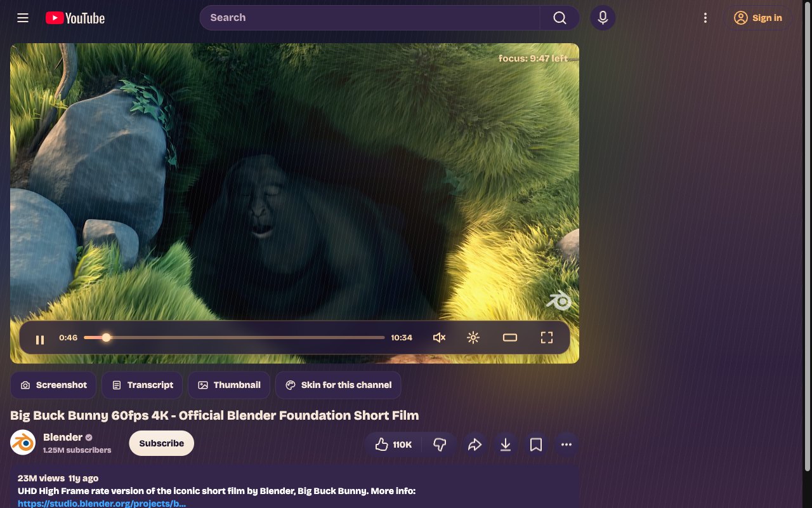Go to the YouTube home logo
Image resolution: width=812 pixels, height=508 pixels.
pos(75,18)
